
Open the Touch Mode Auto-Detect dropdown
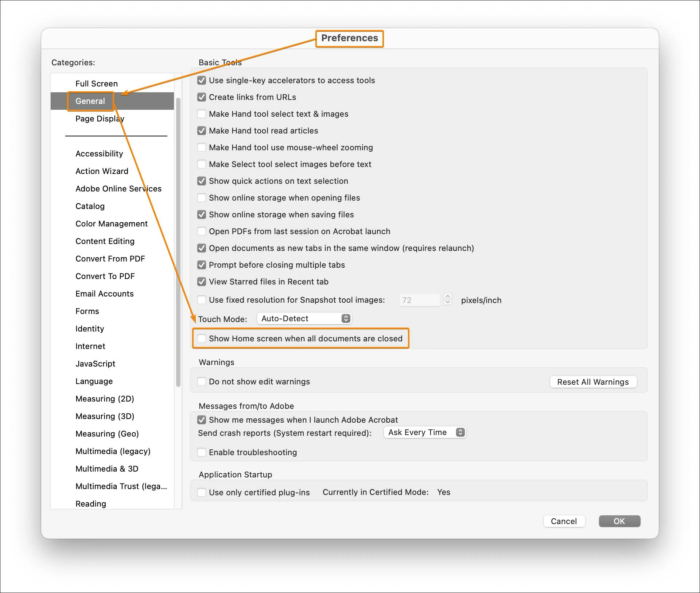(x=304, y=318)
